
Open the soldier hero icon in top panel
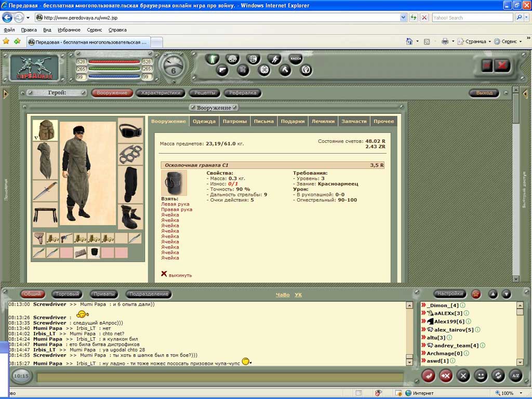[212, 59]
